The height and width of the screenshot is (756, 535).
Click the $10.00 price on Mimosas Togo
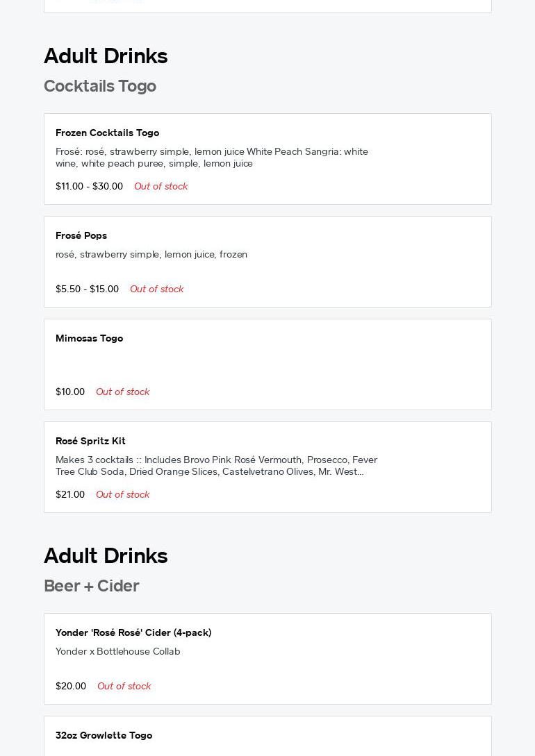70,392
